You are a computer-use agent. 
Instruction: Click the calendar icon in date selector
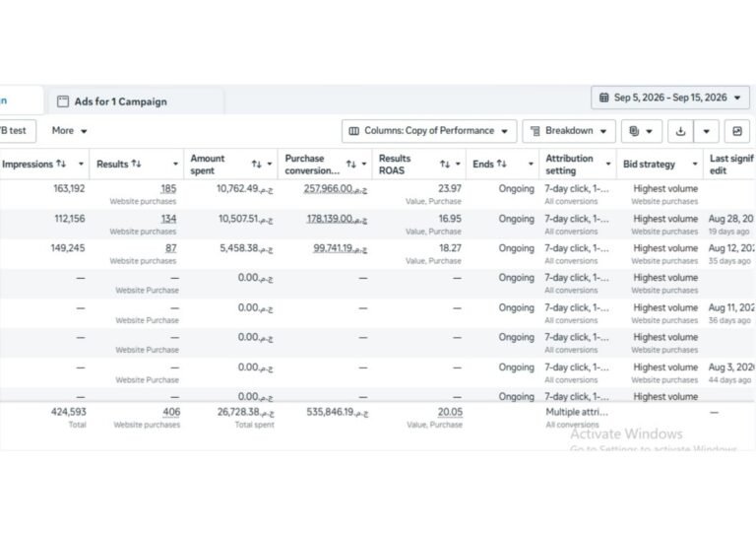coord(603,98)
